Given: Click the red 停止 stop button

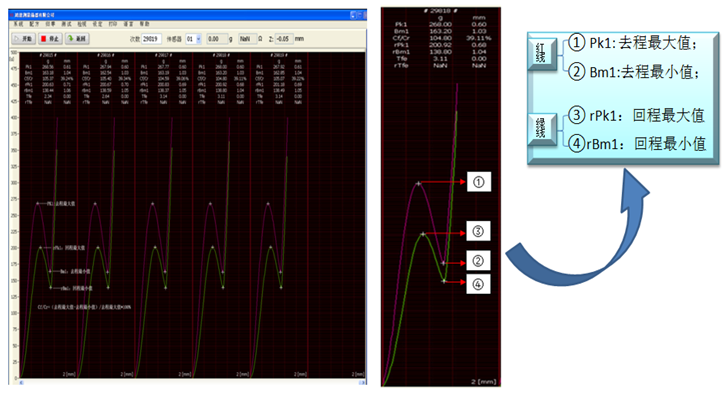Looking at the screenshot, I should click(50, 39).
